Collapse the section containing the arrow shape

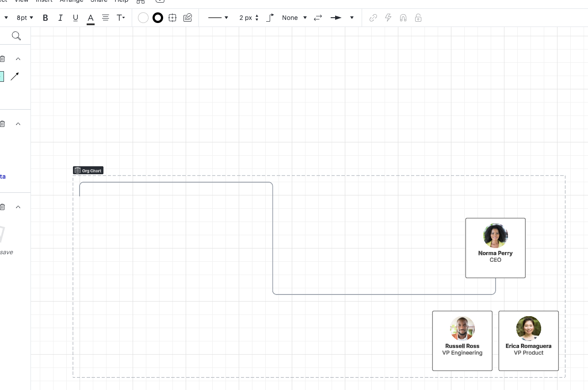click(x=18, y=59)
